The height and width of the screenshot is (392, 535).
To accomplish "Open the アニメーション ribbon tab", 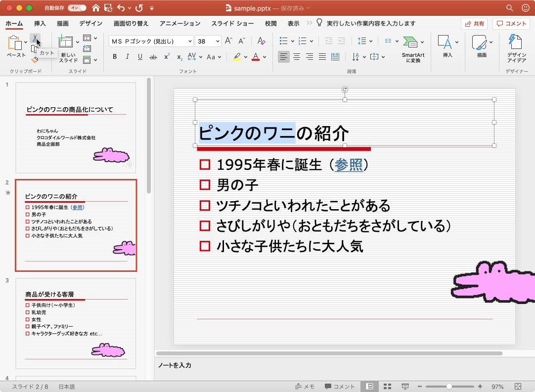I will pyautogui.click(x=180, y=23).
